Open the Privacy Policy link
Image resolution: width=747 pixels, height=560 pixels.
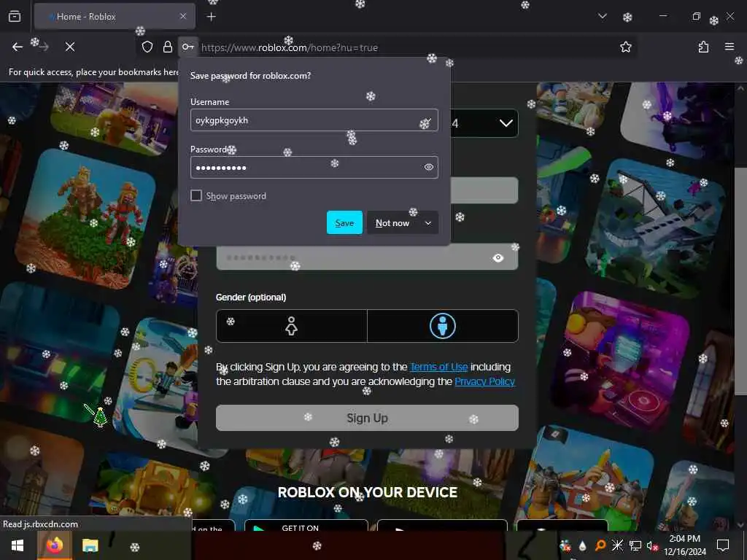484,381
